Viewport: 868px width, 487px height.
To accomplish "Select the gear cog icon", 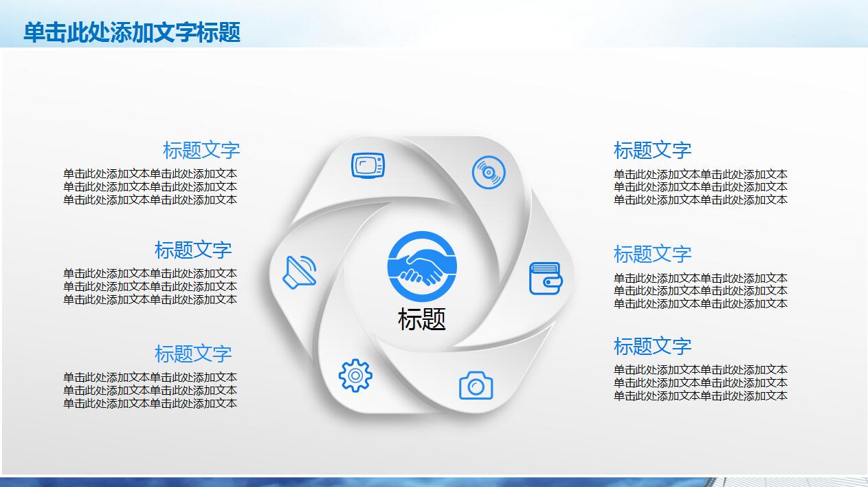I will 355,376.
